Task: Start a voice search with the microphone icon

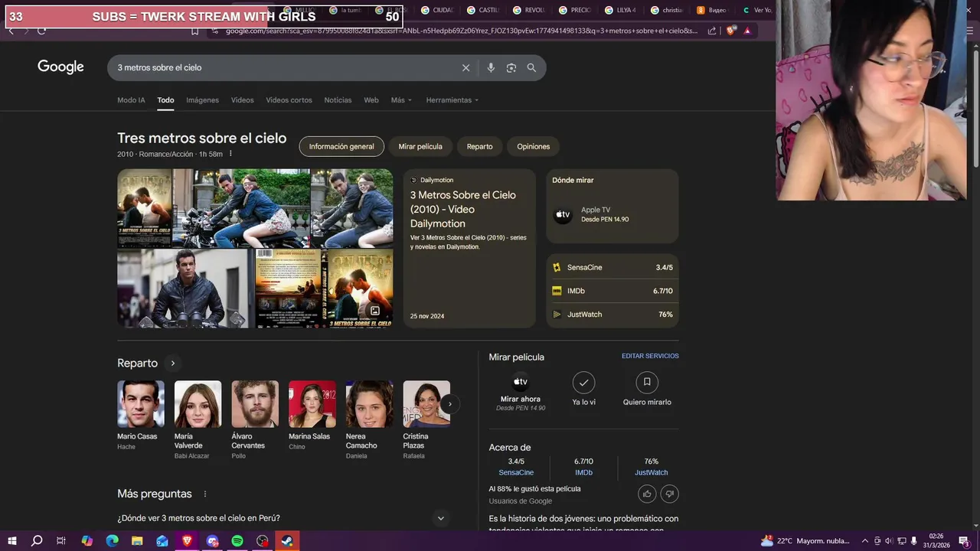Action: tap(491, 68)
